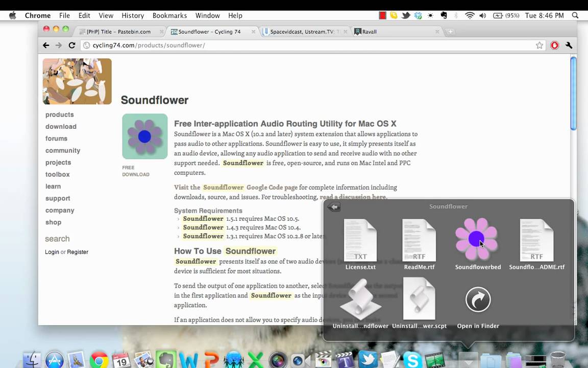Open Soundflowerbed app in the stack
Screen dimensions: 588x368
point(477,239)
